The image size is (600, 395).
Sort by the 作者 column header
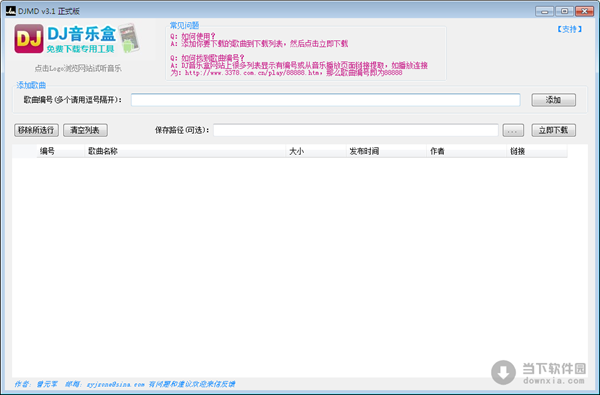coord(466,151)
